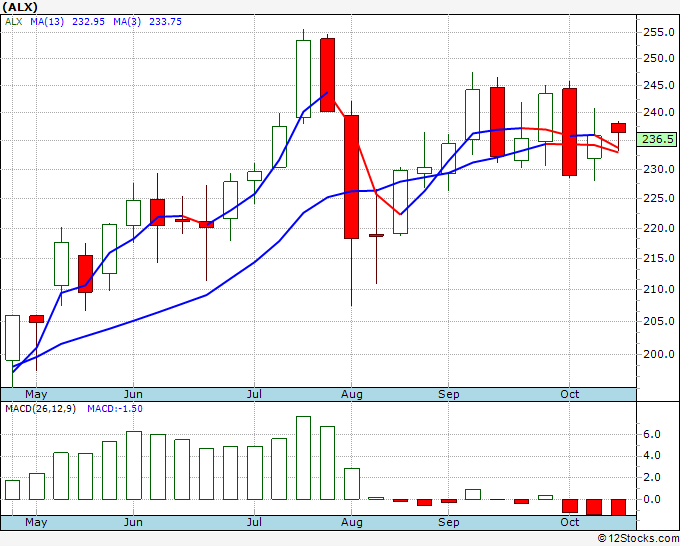
Task: Click Aug on the MACD panel date axis
Action: coord(352,522)
